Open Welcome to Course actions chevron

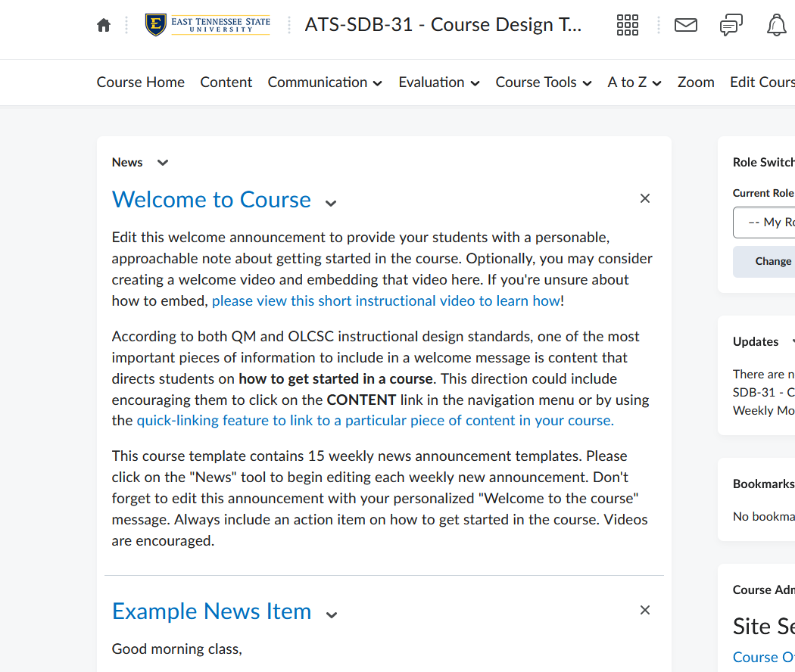331,203
